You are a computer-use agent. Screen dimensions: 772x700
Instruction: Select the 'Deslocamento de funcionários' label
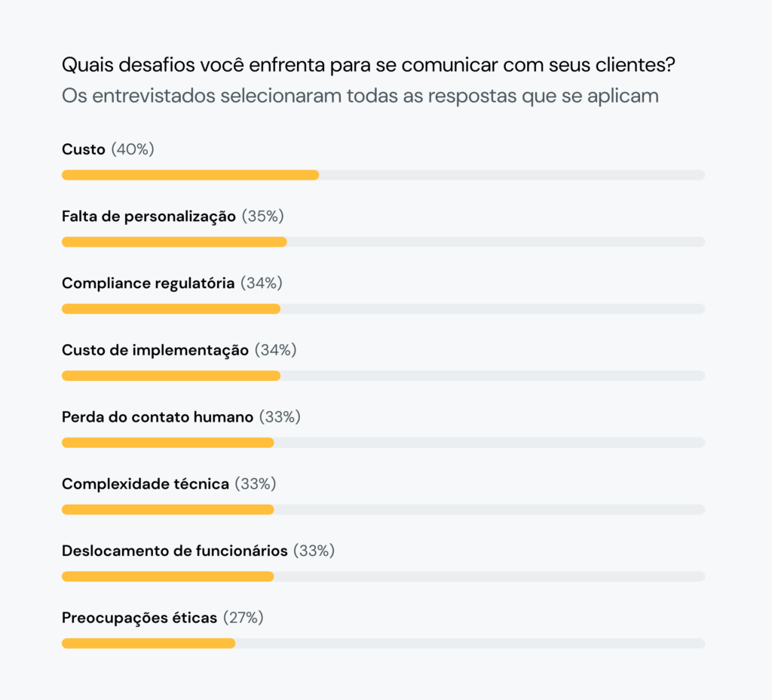click(175, 551)
